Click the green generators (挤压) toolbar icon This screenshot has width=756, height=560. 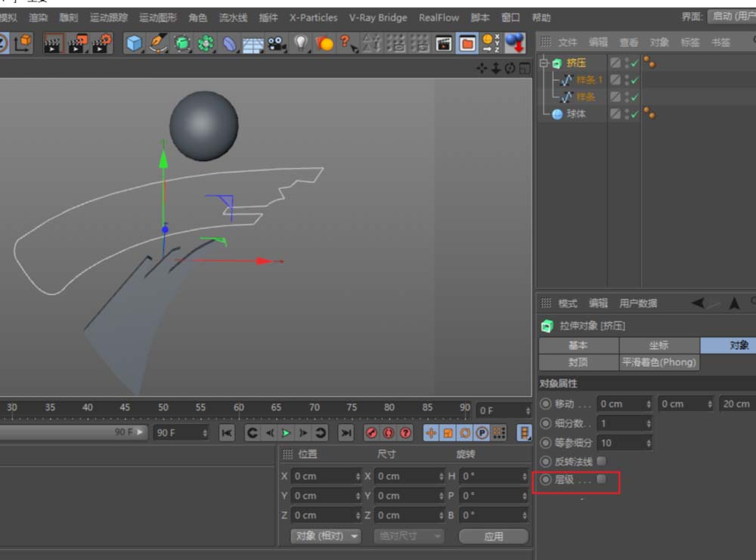click(x=181, y=44)
